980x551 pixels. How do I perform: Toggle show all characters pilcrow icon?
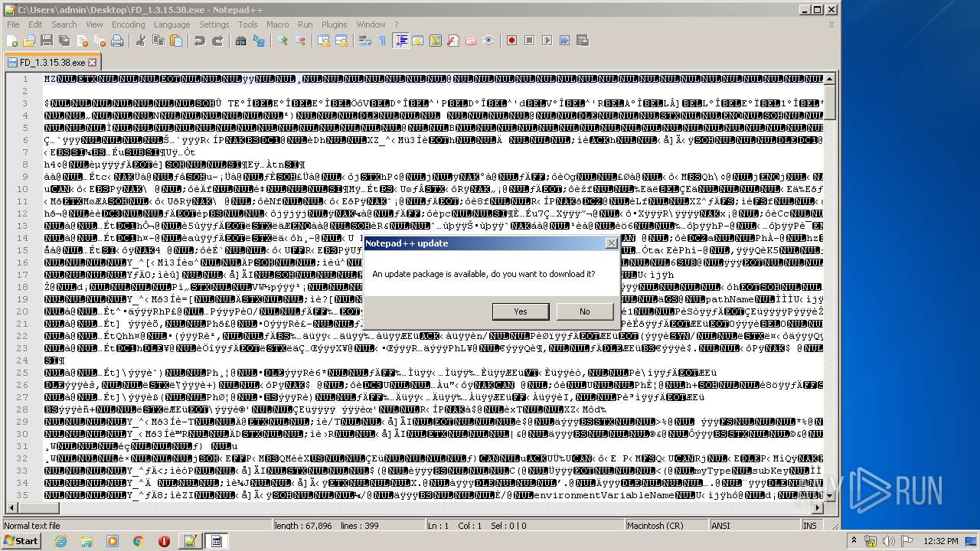click(x=382, y=41)
